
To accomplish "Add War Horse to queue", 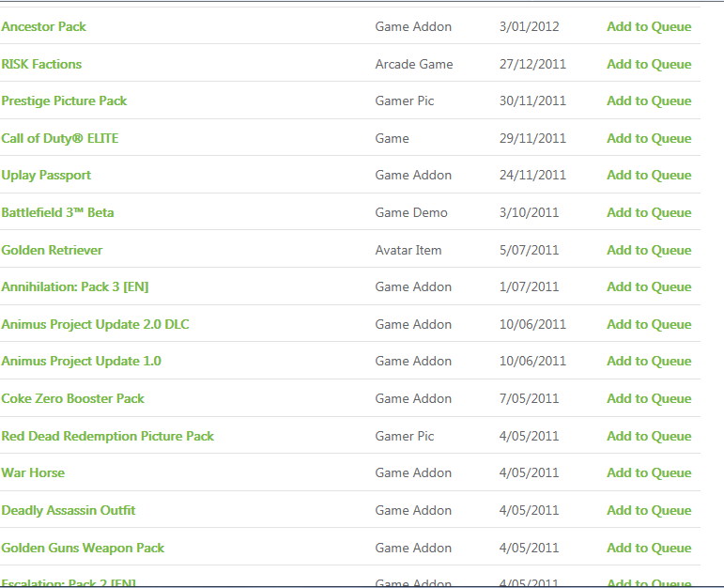I will pyautogui.click(x=649, y=473).
